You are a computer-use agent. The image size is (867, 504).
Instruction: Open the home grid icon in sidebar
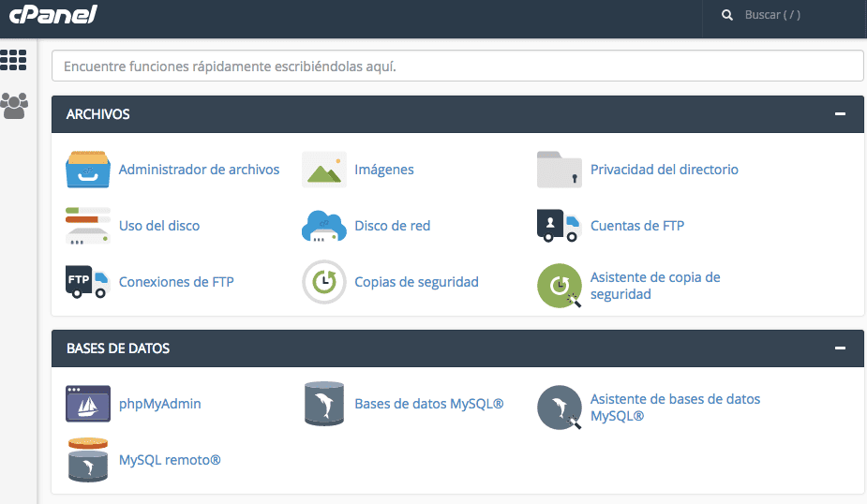(x=13, y=60)
